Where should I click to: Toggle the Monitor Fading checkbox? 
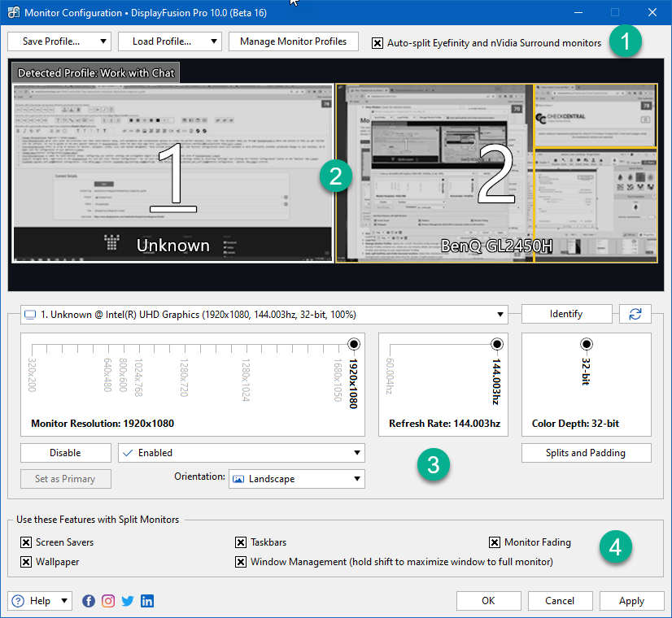click(x=495, y=542)
